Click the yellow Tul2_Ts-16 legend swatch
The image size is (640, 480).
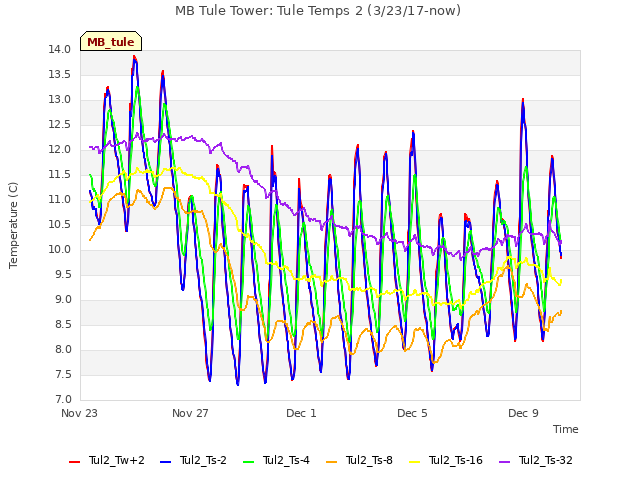click(x=415, y=462)
